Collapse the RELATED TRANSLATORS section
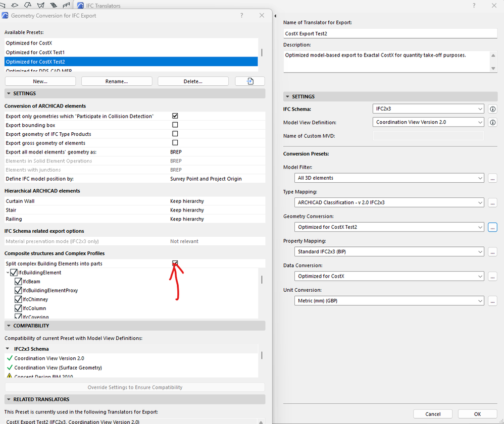 (x=9, y=400)
